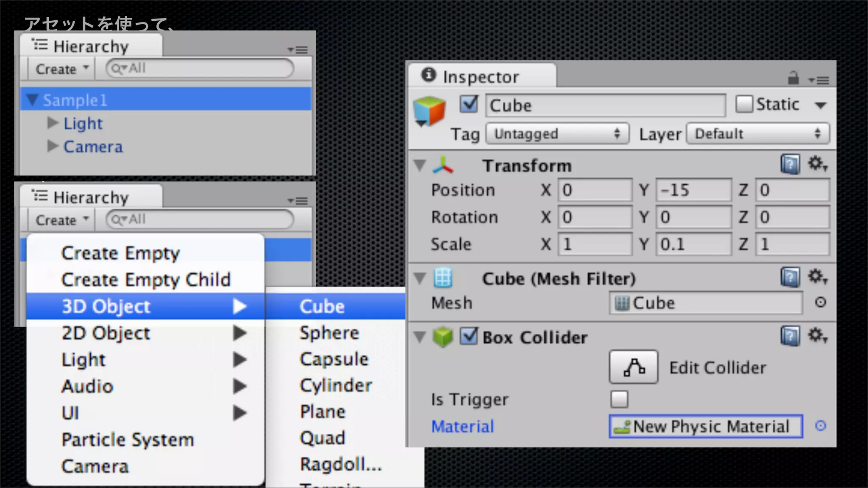Expand the Light item in Hierarchy
This screenshot has width=868, height=488.
coord(53,123)
